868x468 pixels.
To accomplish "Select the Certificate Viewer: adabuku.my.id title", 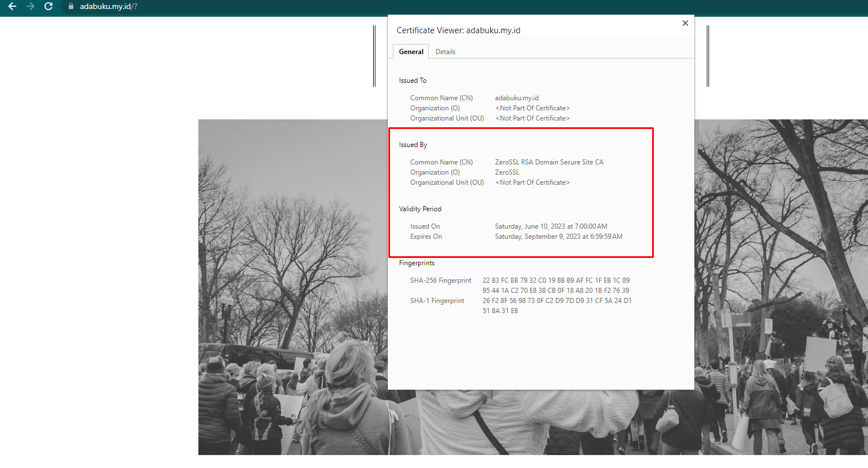I will (x=458, y=30).
